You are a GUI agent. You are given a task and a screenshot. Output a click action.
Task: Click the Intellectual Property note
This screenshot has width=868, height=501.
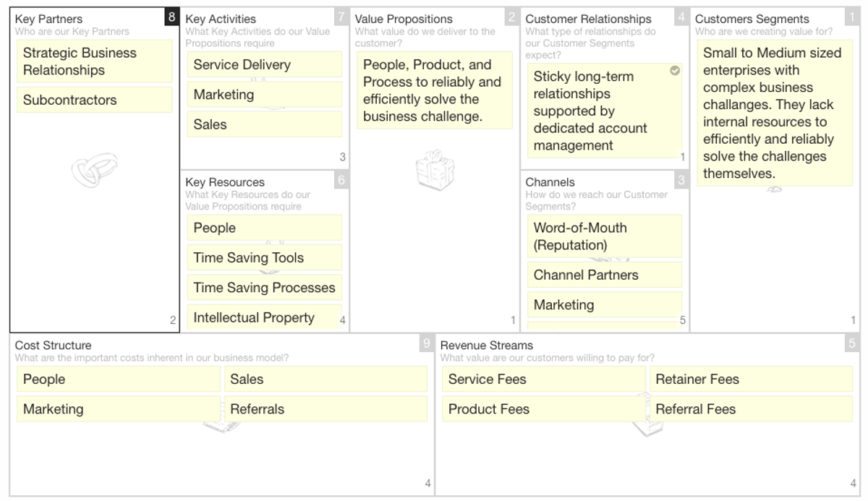pos(265,317)
